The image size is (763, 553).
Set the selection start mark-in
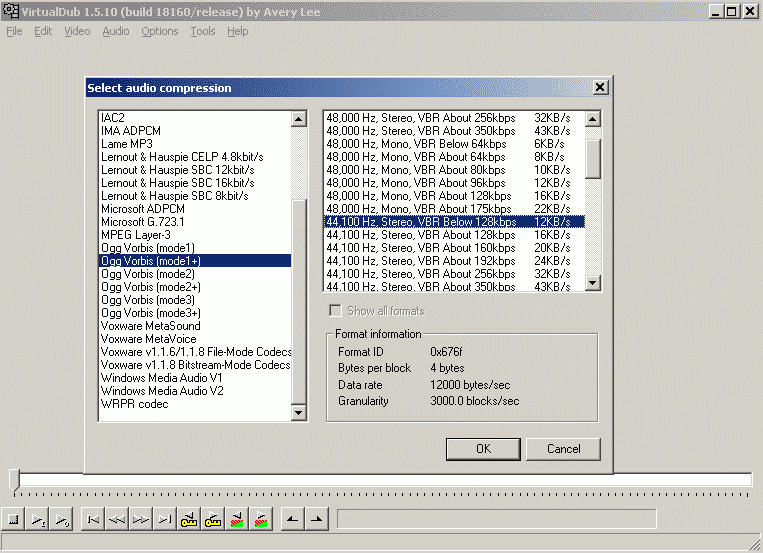292,519
